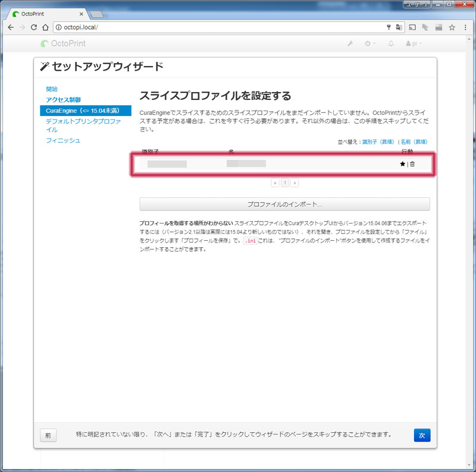The image size is (476, 472).
Task: Open the pi user dropdown
Action: tap(414, 43)
